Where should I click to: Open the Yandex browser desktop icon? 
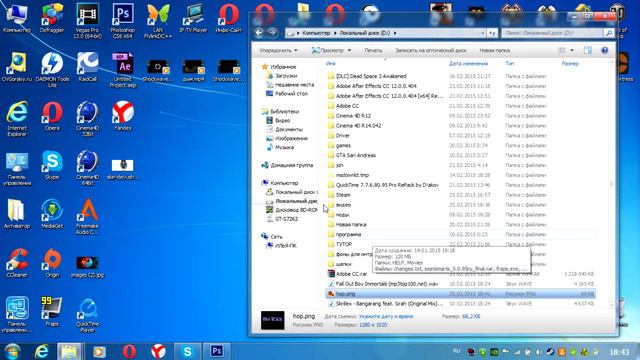tap(122, 116)
